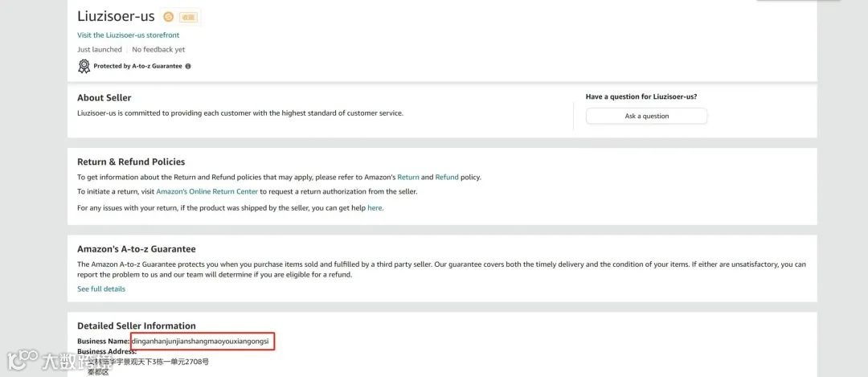This screenshot has height=377, width=868.
Task: Click the 'Just launched' text
Action: coord(100,49)
